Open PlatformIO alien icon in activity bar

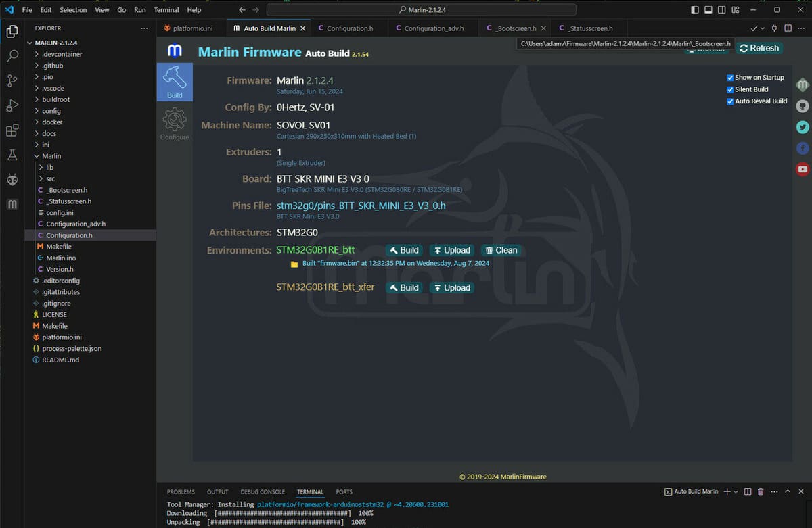coord(12,179)
